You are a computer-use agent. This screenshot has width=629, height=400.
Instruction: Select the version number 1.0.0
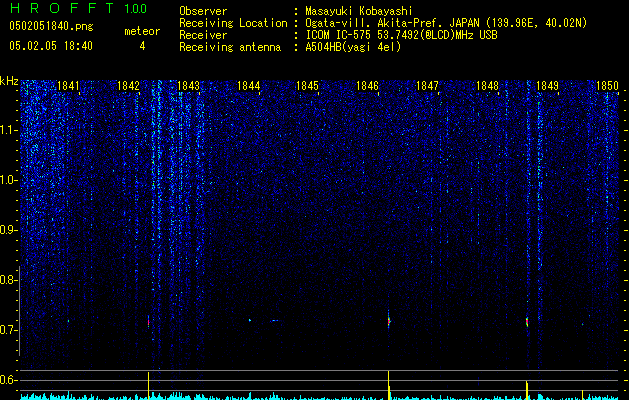135,9
